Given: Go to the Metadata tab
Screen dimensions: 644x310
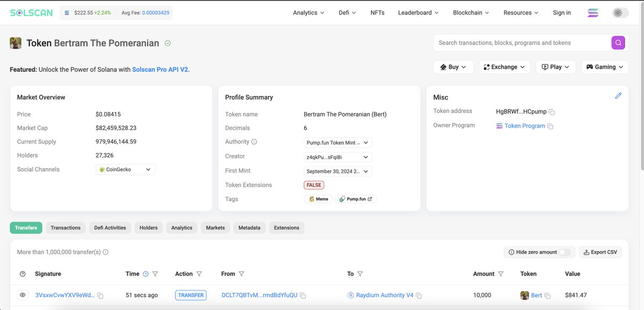Looking at the screenshot, I should click(249, 228).
